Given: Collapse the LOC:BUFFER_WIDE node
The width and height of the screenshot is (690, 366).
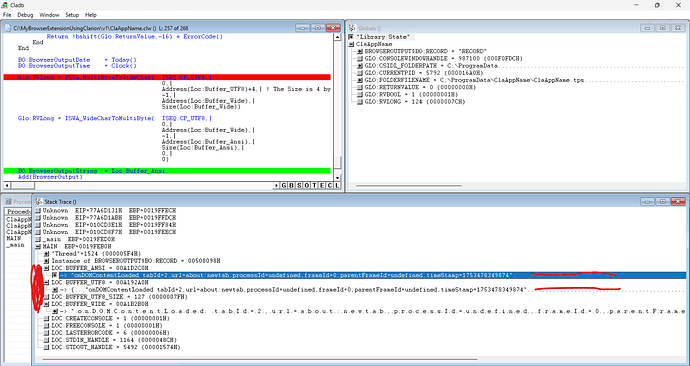Looking at the screenshot, I should point(47,304).
